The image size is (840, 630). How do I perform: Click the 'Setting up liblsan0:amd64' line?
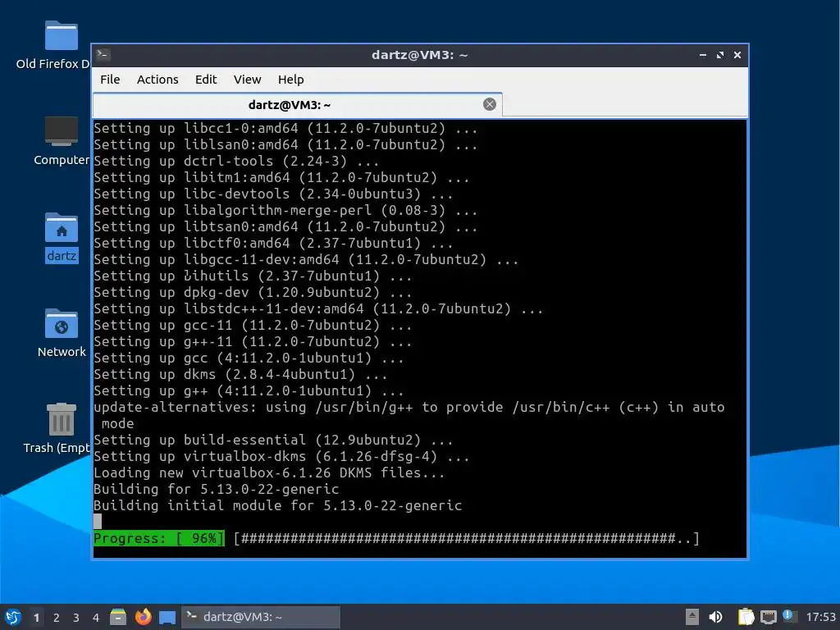tap(285, 144)
